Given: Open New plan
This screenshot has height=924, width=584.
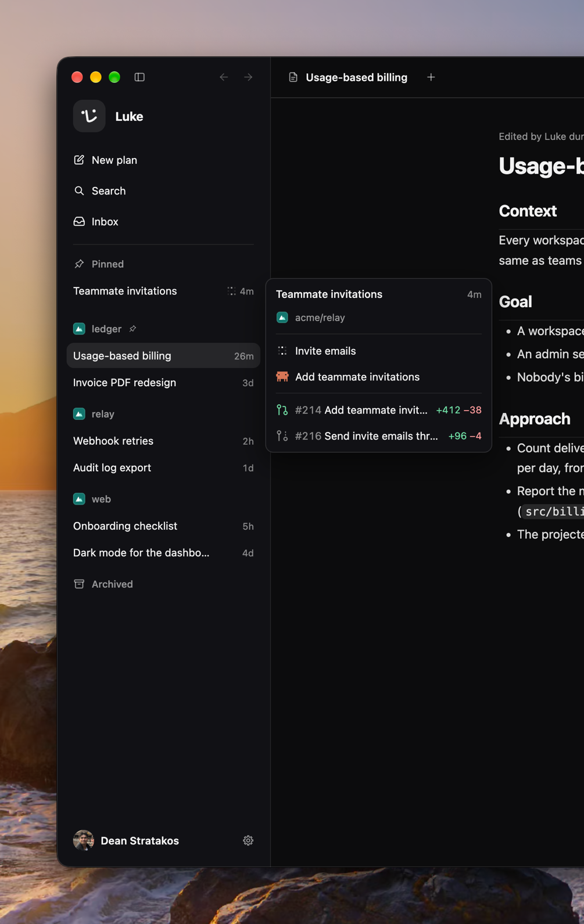Looking at the screenshot, I should [x=163, y=160].
